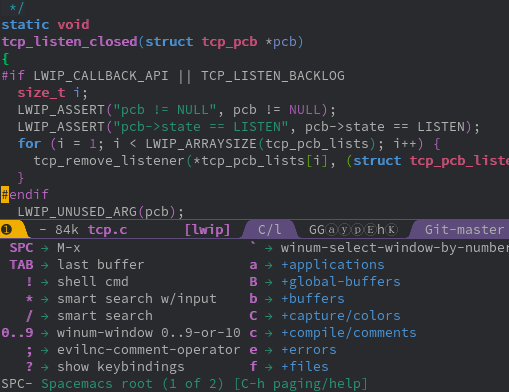Select the 'TAB → last buffer' binding

(77, 265)
